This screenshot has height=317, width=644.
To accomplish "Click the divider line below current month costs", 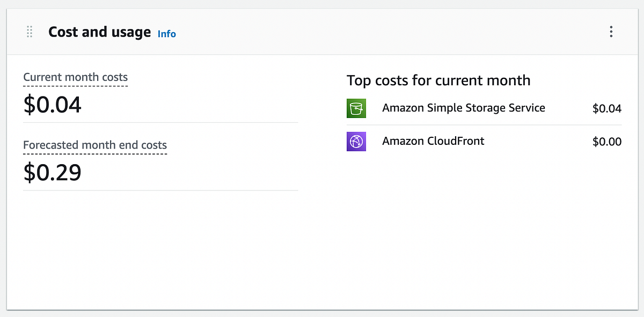I will 161,122.
